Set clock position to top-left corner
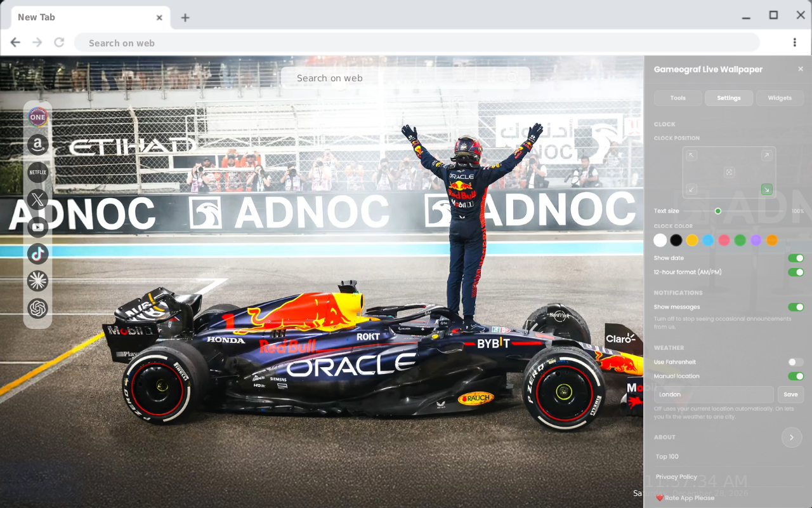Screen dimensions: 812x508 click(692, 156)
